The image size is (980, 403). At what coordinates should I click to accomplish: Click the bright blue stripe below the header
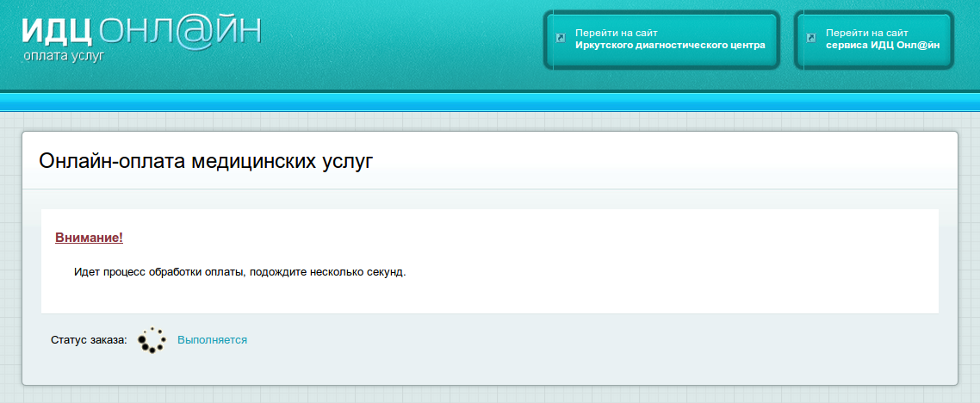pyautogui.click(x=490, y=102)
